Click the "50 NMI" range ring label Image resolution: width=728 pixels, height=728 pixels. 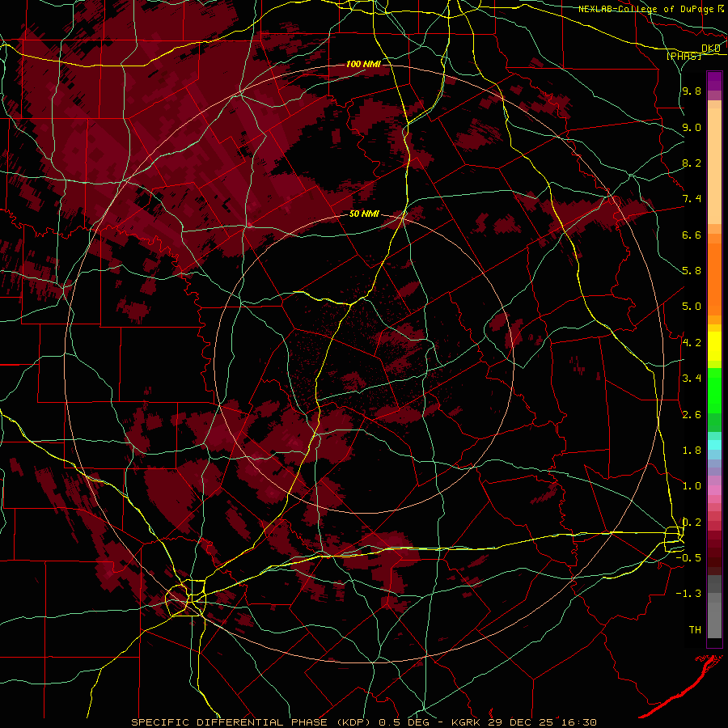[x=364, y=214]
